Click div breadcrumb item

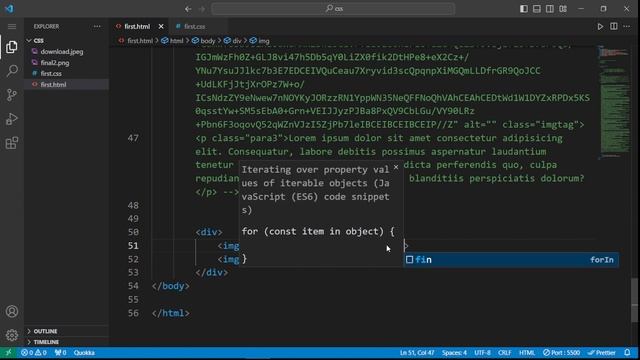[x=237, y=41]
